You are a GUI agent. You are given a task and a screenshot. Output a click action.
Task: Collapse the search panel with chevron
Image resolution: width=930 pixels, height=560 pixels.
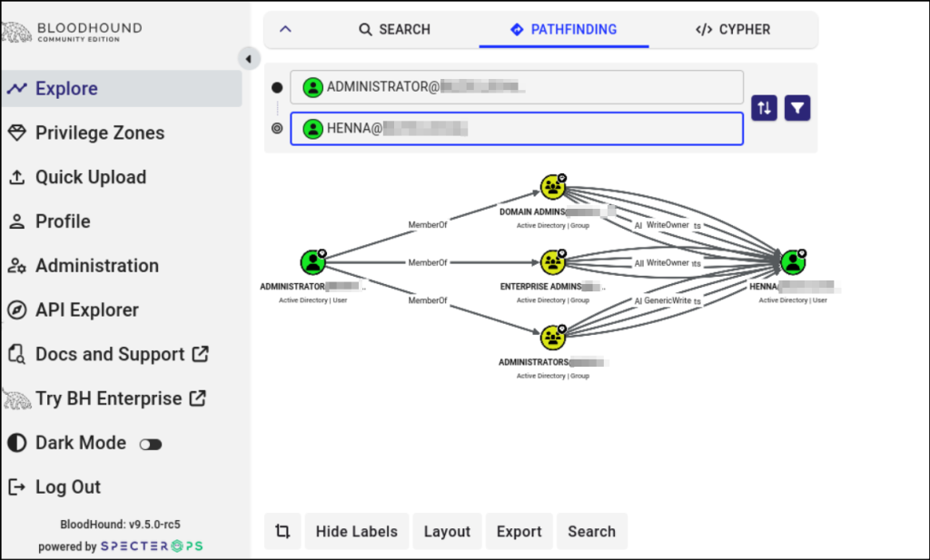coord(285,29)
